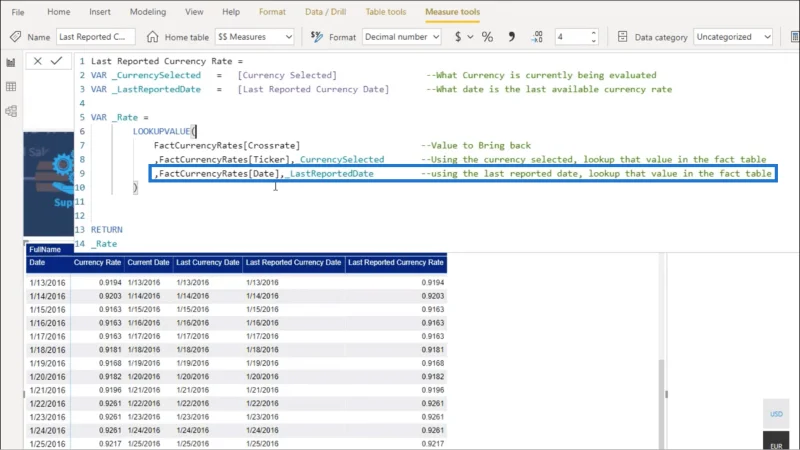
Task: Open the Help tab
Action: click(231, 12)
